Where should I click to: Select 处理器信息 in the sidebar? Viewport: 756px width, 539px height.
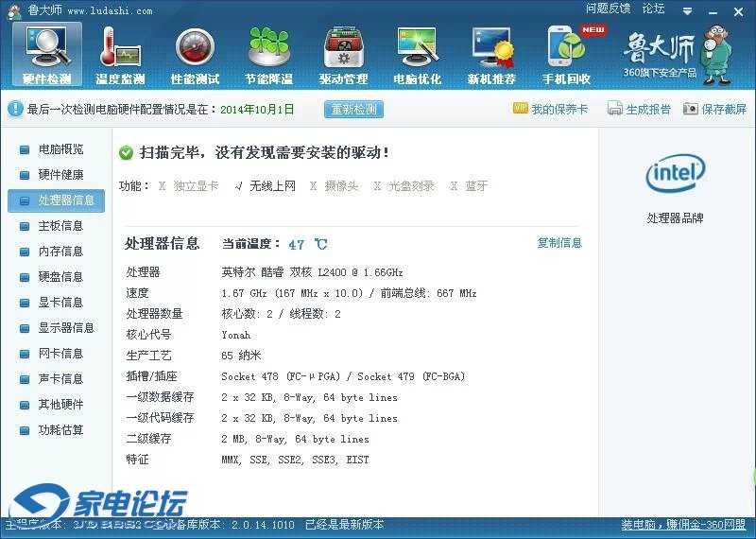point(56,200)
